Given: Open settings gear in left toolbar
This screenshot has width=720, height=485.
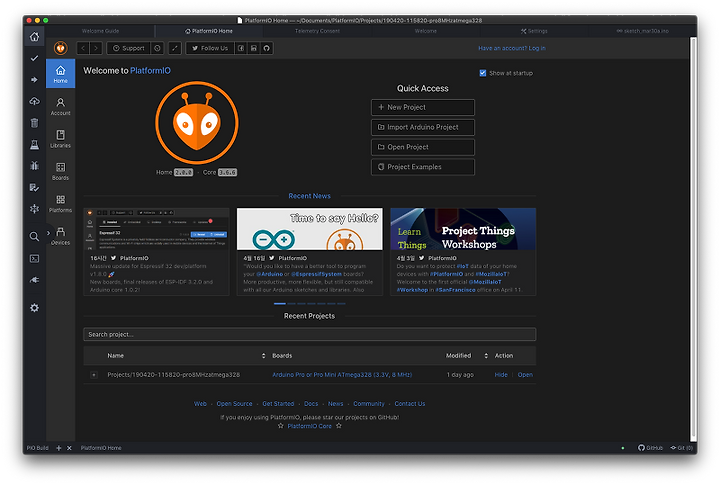Looking at the screenshot, I should [x=34, y=308].
